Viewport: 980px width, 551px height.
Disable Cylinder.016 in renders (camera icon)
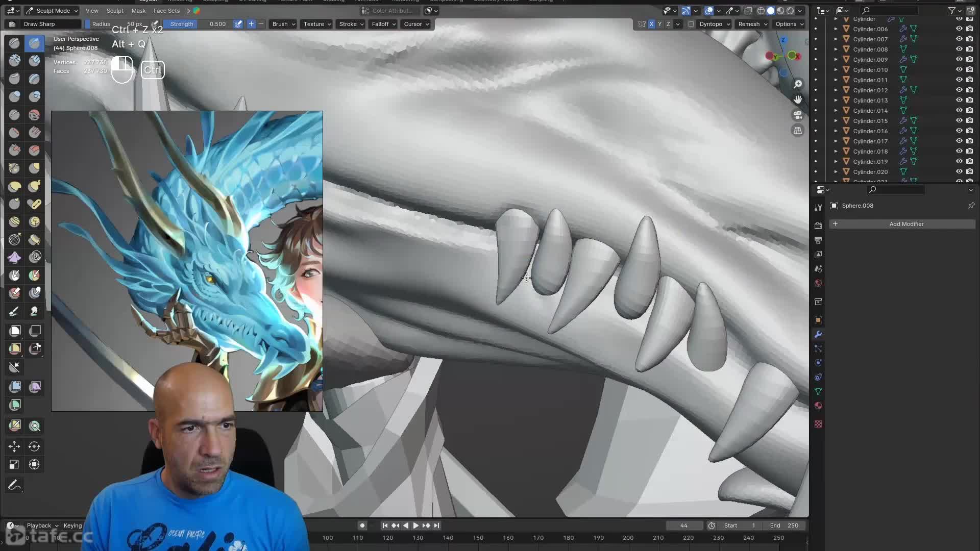click(x=969, y=131)
